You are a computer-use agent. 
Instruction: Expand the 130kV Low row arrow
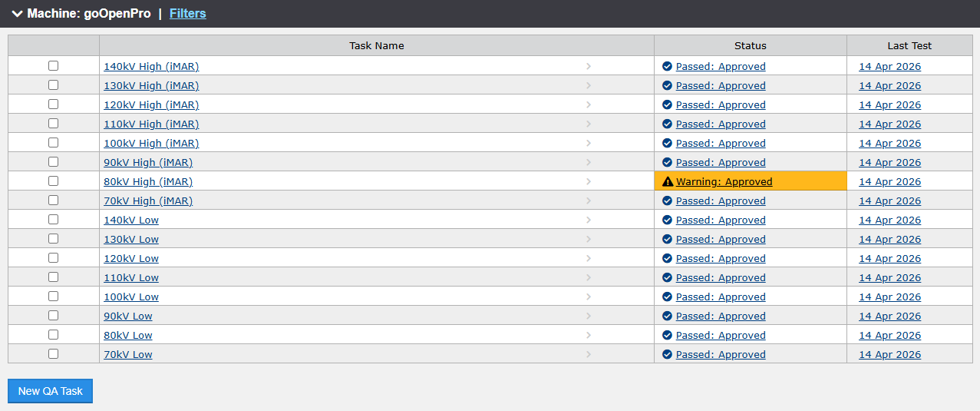click(589, 239)
